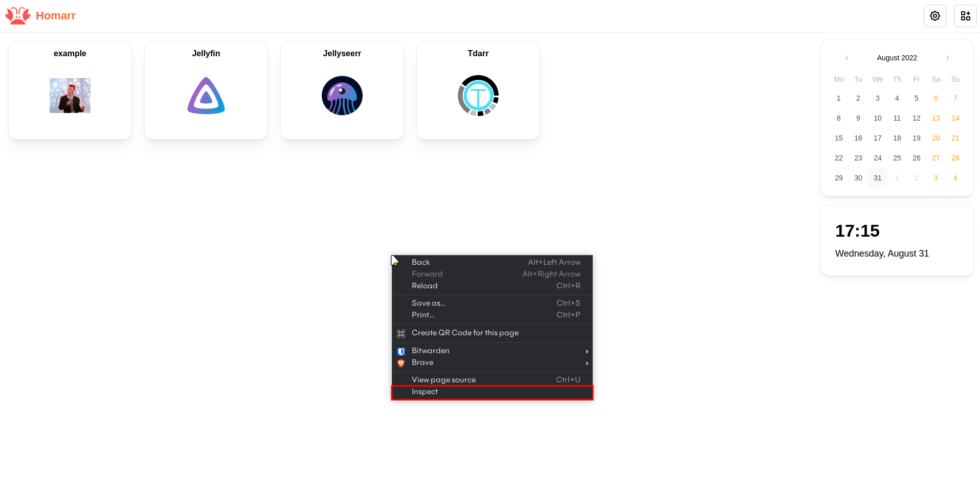Expand the Brave submenu arrow
Viewport: 980px width, 484px height.
pyautogui.click(x=587, y=363)
